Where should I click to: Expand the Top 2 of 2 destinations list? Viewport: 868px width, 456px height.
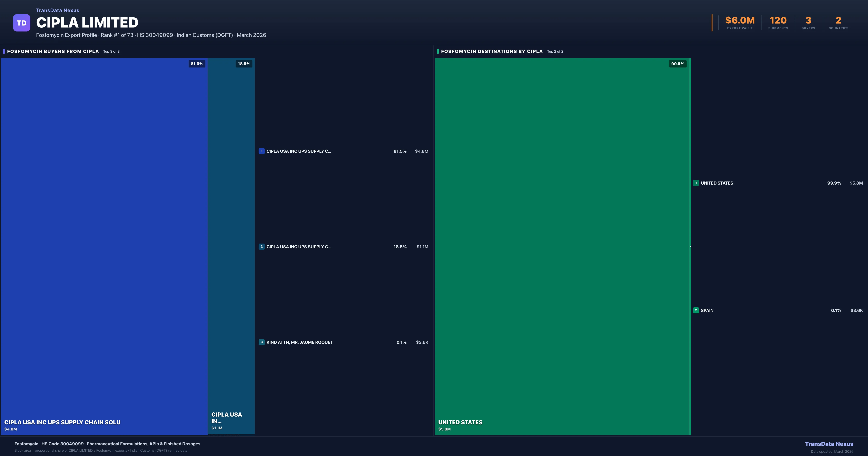[555, 51]
